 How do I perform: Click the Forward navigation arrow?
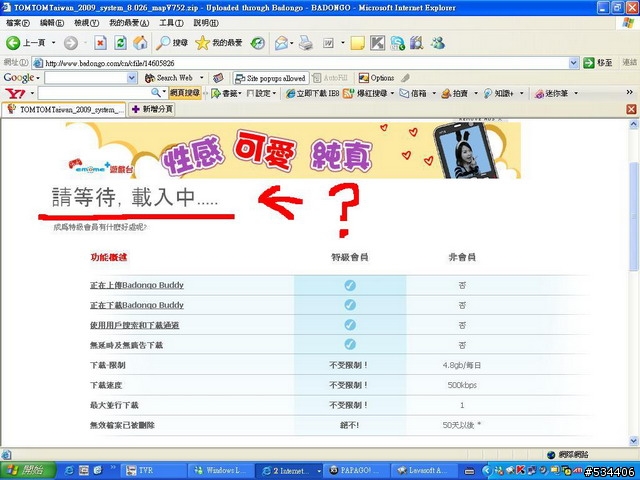tap(71, 42)
